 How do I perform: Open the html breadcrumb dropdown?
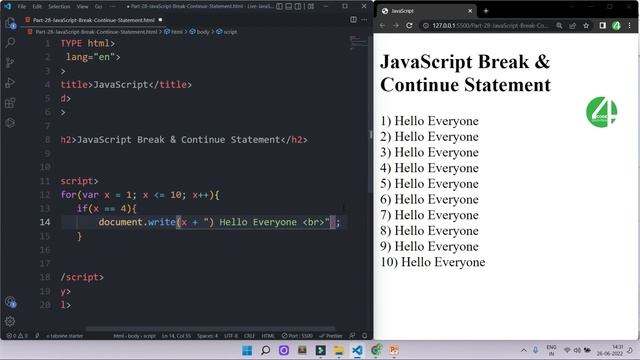click(174, 32)
